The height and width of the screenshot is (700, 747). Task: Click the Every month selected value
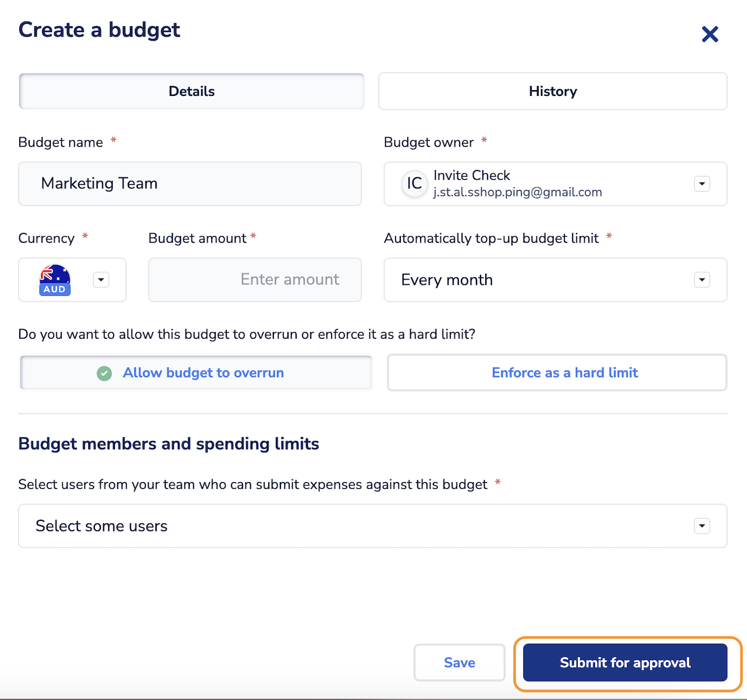click(447, 280)
